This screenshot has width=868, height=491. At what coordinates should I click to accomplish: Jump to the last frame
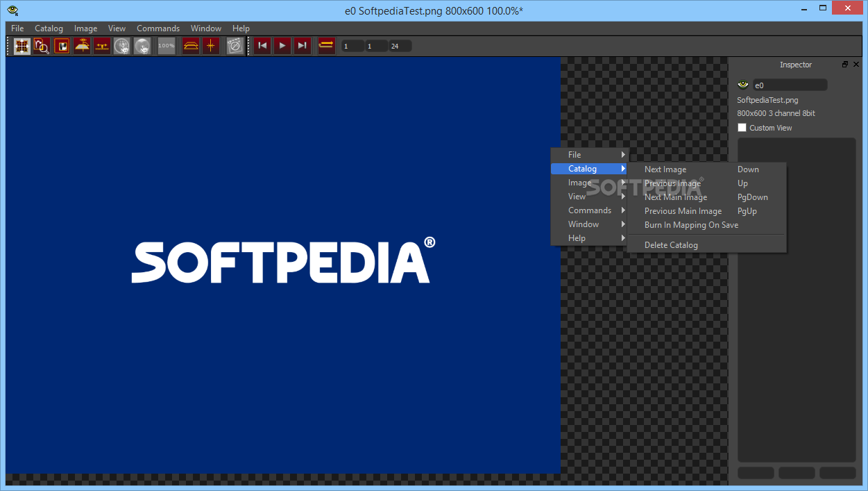tap(302, 46)
